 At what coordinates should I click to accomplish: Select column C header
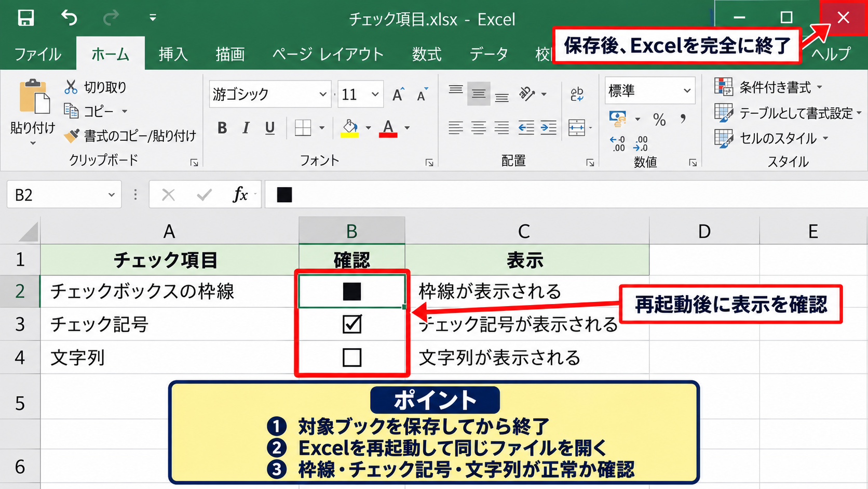click(527, 231)
